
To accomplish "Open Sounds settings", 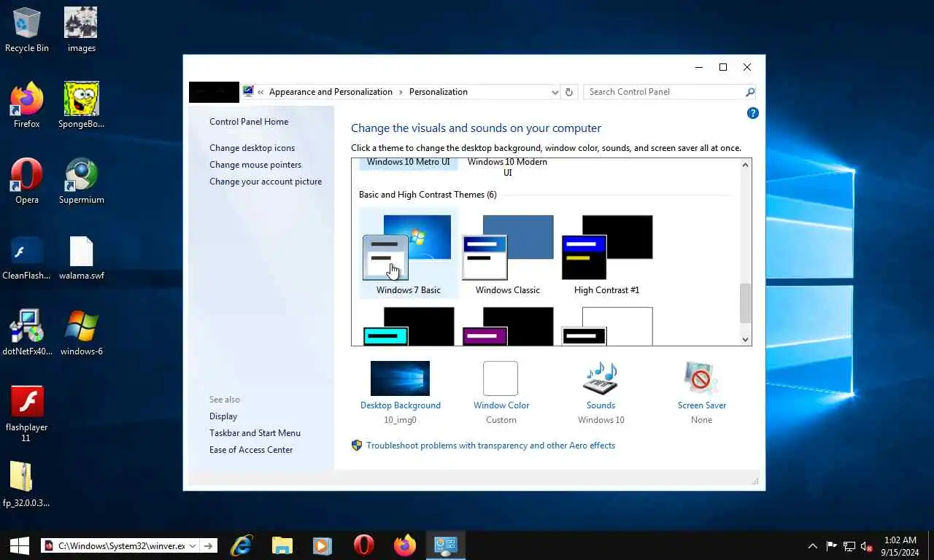I will (601, 393).
